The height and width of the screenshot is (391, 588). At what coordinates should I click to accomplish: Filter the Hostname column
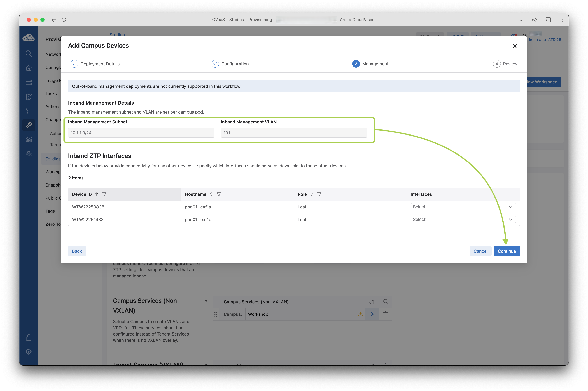(219, 194)
